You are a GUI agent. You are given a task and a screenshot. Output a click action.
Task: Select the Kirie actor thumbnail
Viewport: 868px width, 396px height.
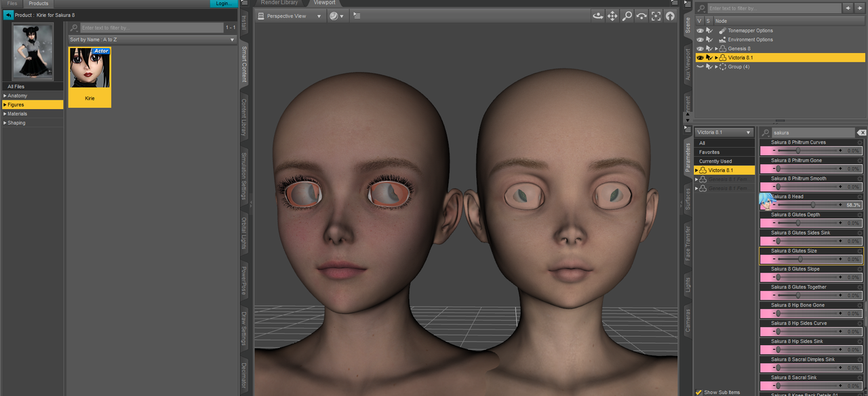coord(90,77)
